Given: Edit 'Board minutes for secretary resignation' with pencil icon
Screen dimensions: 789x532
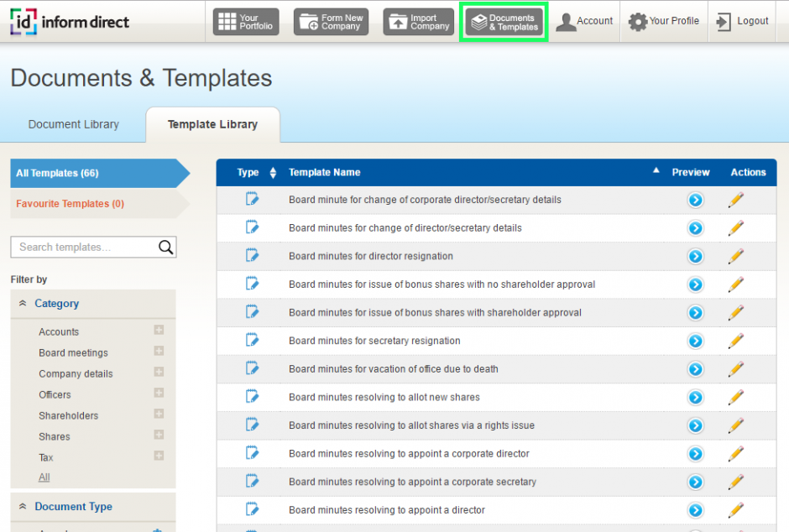Looking at the screenshot, I should tap(736, 341).
